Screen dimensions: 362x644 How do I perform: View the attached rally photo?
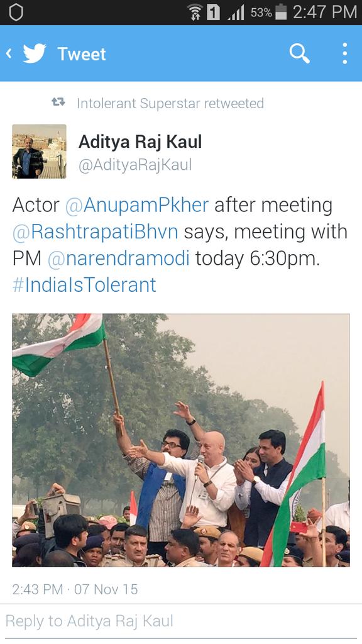click(x=181, y=440)
